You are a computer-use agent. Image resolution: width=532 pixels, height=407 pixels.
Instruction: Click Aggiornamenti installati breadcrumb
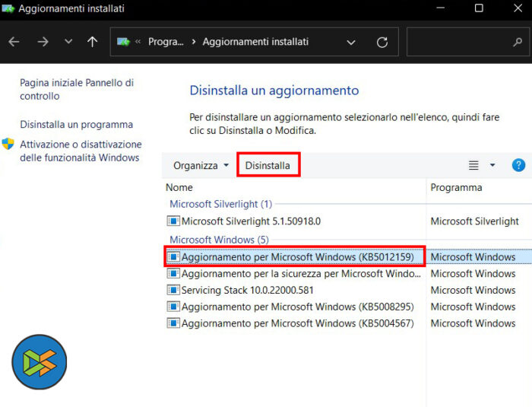point(255,42)
